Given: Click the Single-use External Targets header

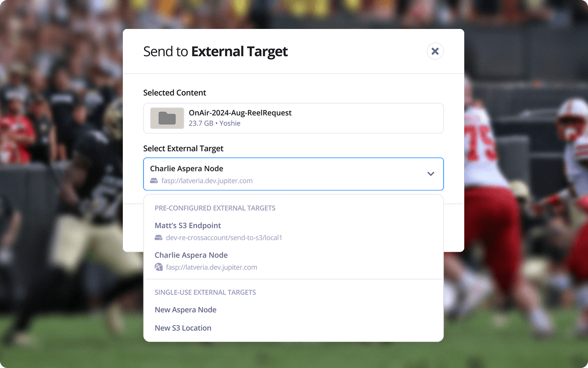Looking at the screenshot, I should click(x=205, y=292).
